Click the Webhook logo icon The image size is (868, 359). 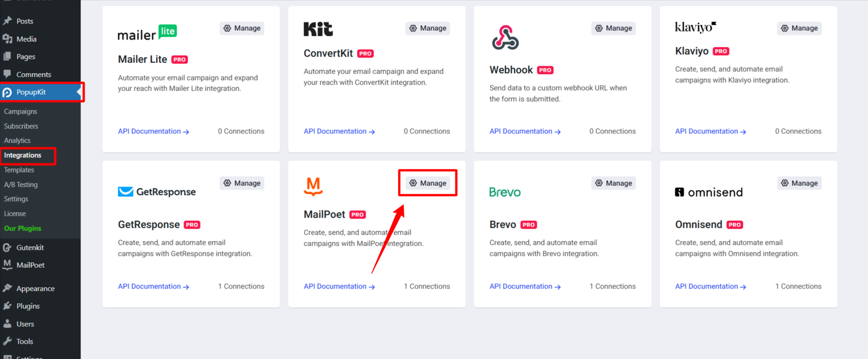505,37
